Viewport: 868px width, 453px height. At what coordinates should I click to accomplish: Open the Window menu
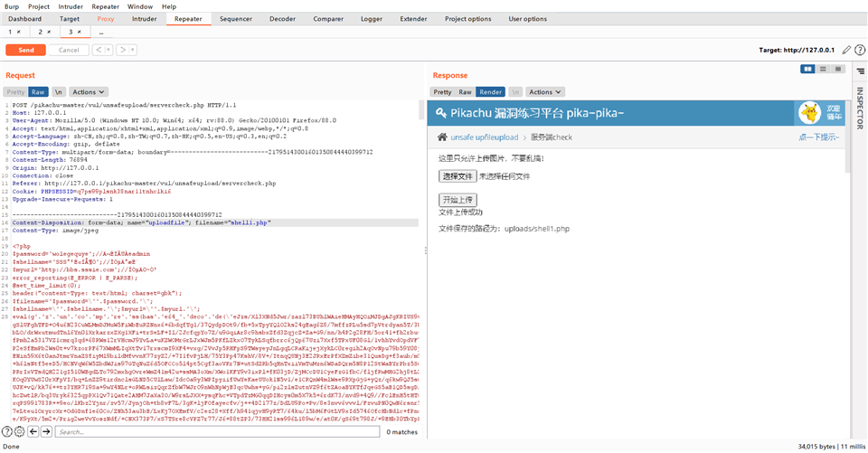[x=140, y=6]
